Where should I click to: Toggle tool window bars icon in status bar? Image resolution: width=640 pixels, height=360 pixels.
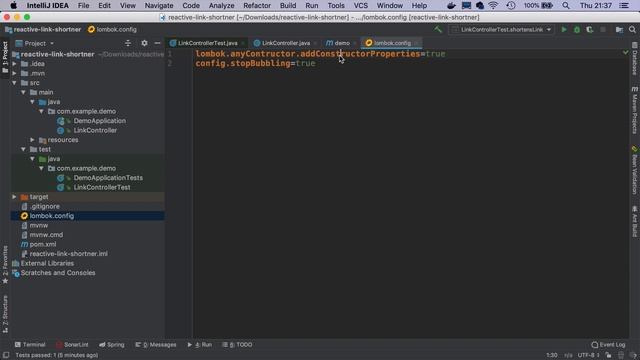point(6,355)
